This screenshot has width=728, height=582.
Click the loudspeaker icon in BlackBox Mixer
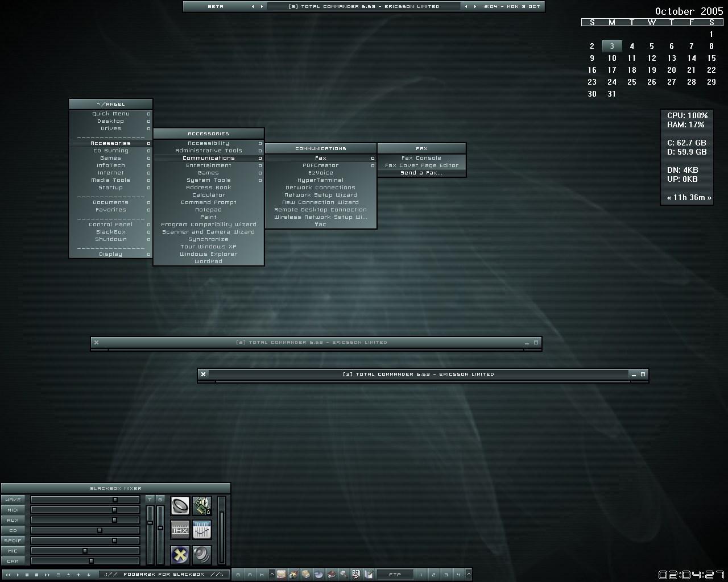pyautogui.click(x=180, y=506)
